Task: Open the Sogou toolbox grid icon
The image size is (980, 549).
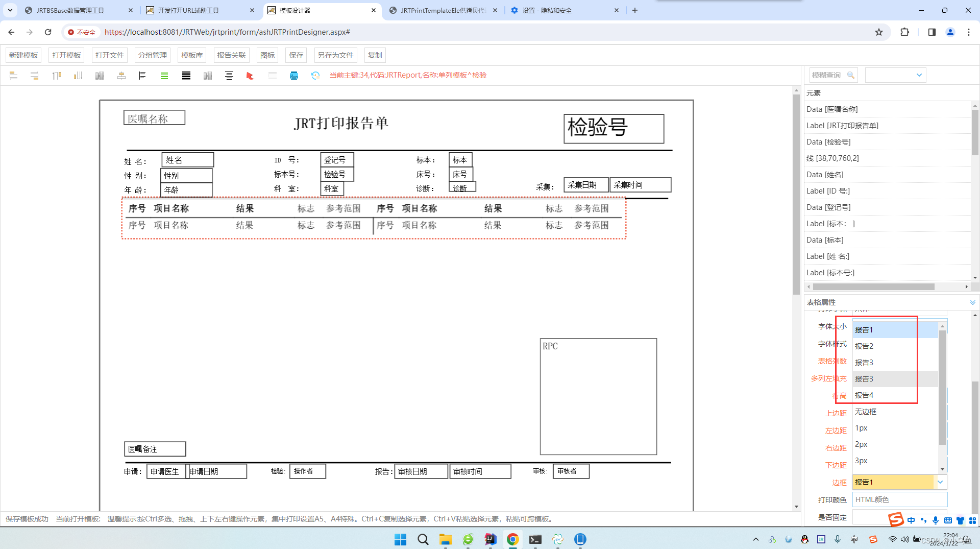Action: pyautogui.click(x=972, y=520)
